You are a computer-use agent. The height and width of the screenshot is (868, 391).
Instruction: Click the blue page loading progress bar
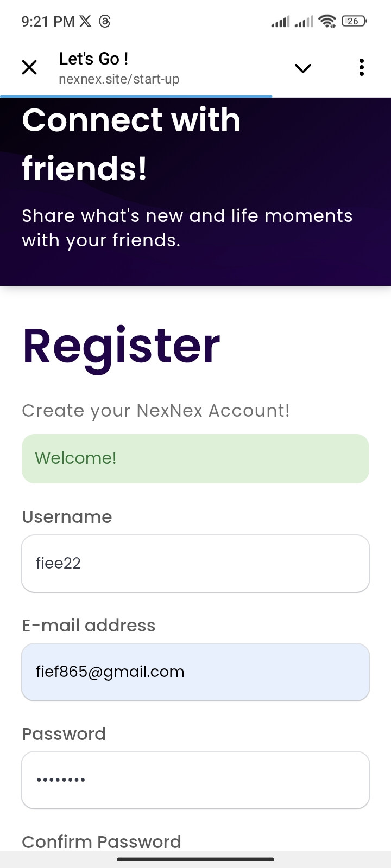click(x=136, y=97)
